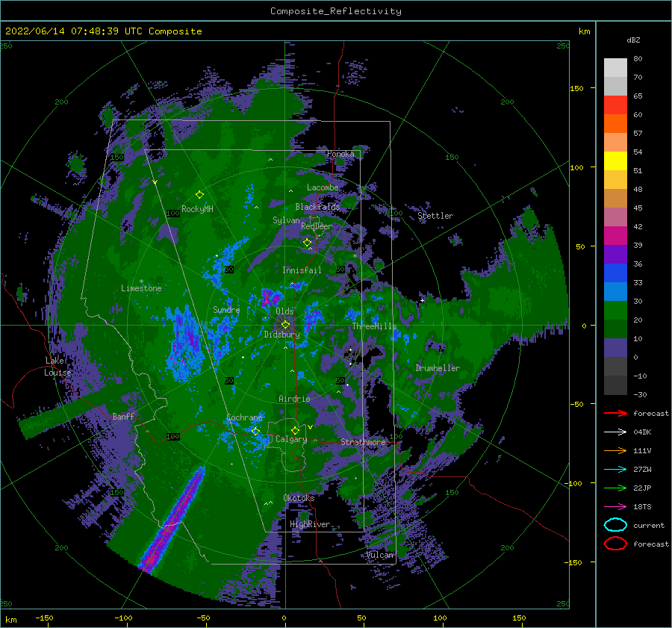Click the cyan 27ZW arrow legend icon

(615, 470)
